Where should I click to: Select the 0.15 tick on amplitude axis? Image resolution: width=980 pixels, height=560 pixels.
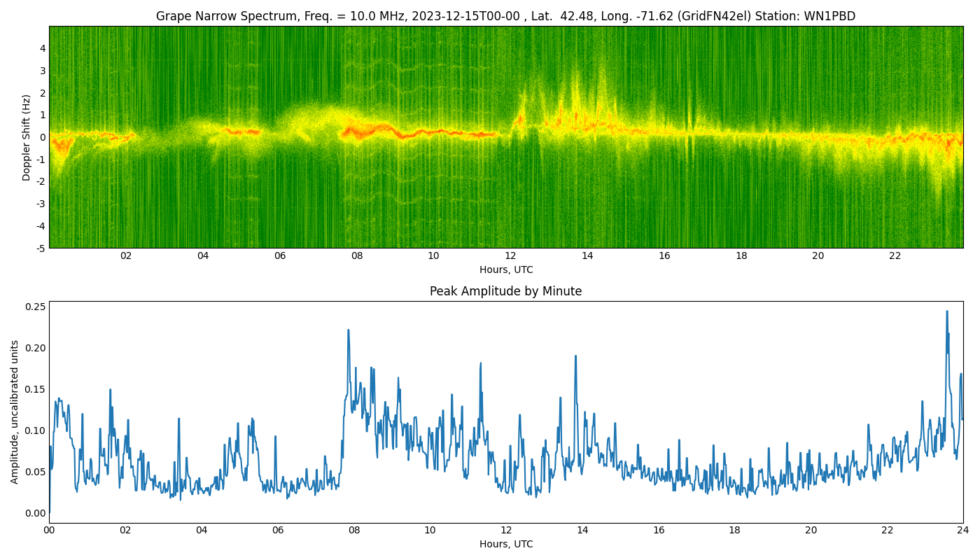click(36, 389)
